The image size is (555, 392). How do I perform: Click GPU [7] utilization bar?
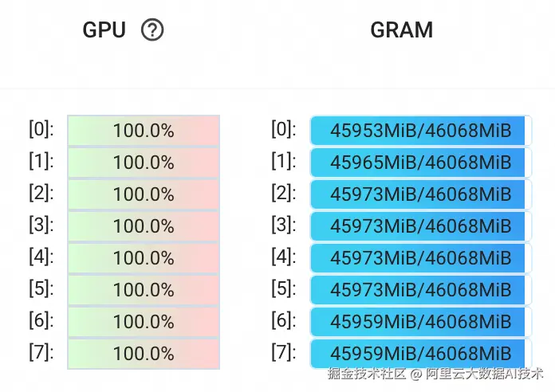(x=144, y=354)
